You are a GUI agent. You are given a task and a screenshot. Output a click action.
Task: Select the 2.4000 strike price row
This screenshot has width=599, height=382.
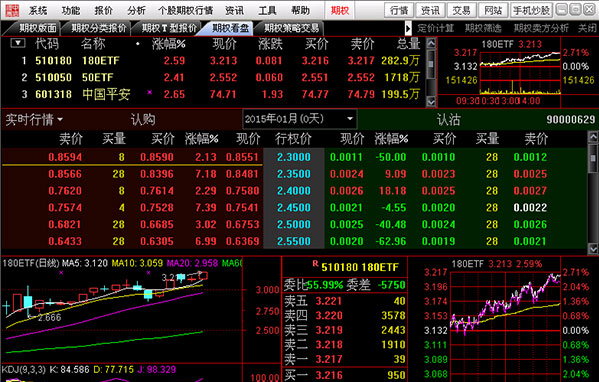[293, 191]
